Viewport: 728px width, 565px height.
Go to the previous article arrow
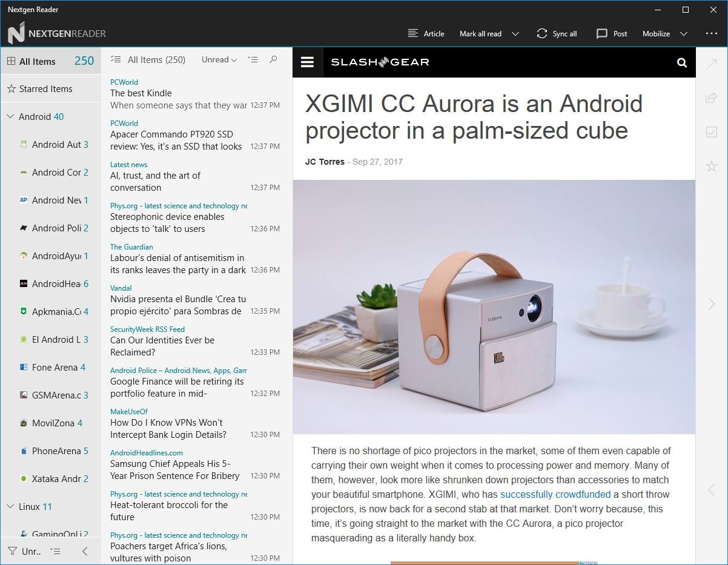tap(712, 489)
